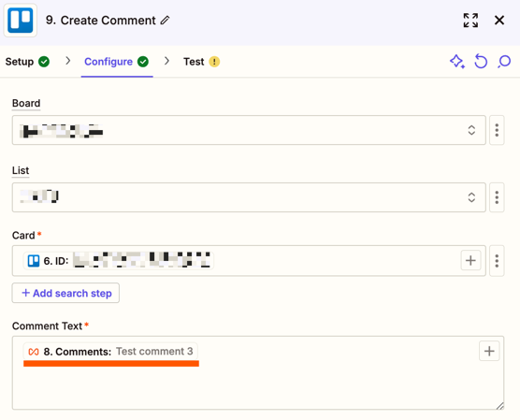Screen dimensions: 520x420
Task: Close the Create Comment panel
Action: point(499,21)
